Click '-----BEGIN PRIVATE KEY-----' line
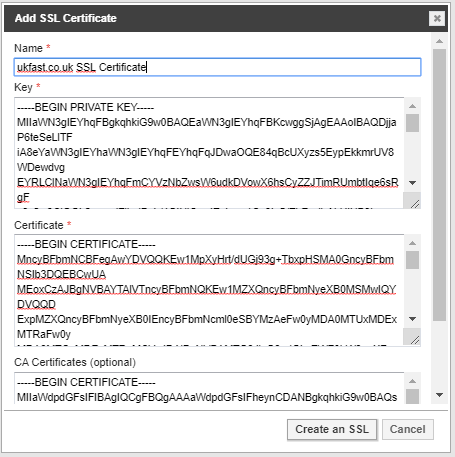Screen dimensions: 455x457 click(x=86, y=107)
